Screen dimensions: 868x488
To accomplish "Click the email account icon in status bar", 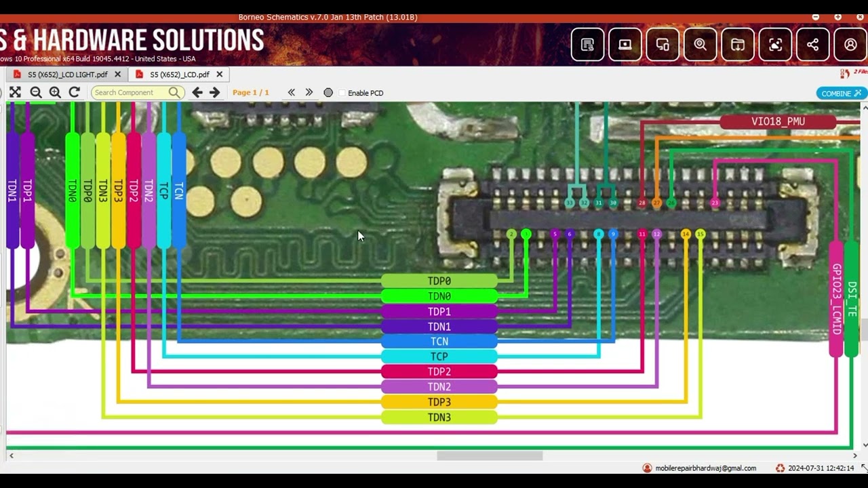I will (647, 468).
